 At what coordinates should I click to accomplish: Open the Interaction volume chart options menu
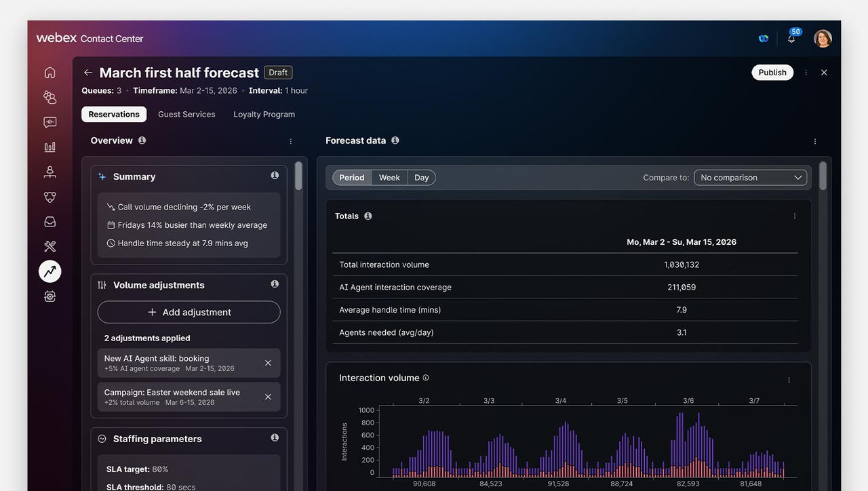tap(789, 380)
